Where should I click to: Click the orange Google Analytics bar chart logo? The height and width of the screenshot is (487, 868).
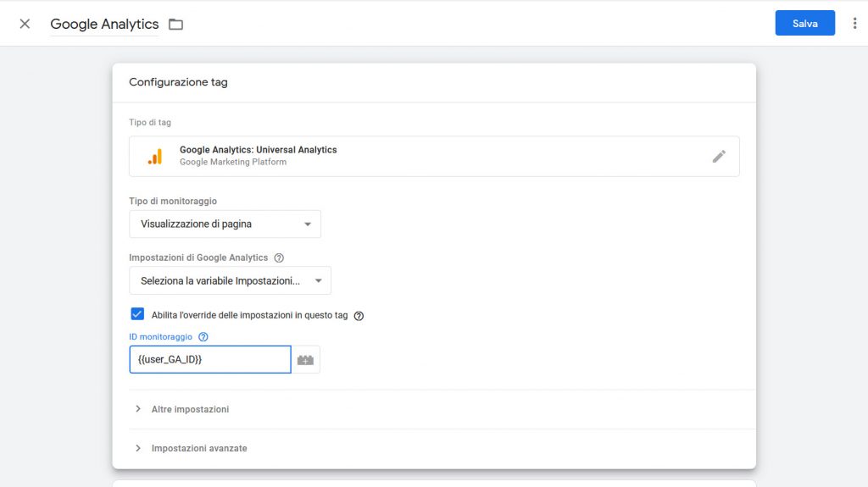[x=155, y=157]
